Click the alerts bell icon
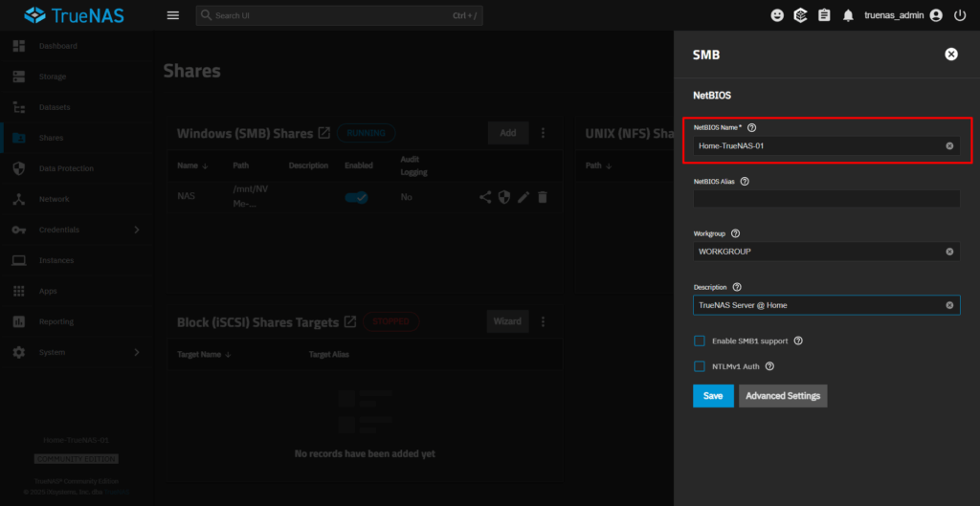 click(x=848, y=15)
